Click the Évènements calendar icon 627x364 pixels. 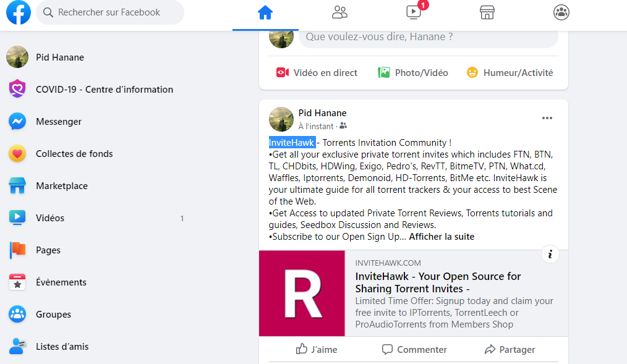click(x=17, y=282)
